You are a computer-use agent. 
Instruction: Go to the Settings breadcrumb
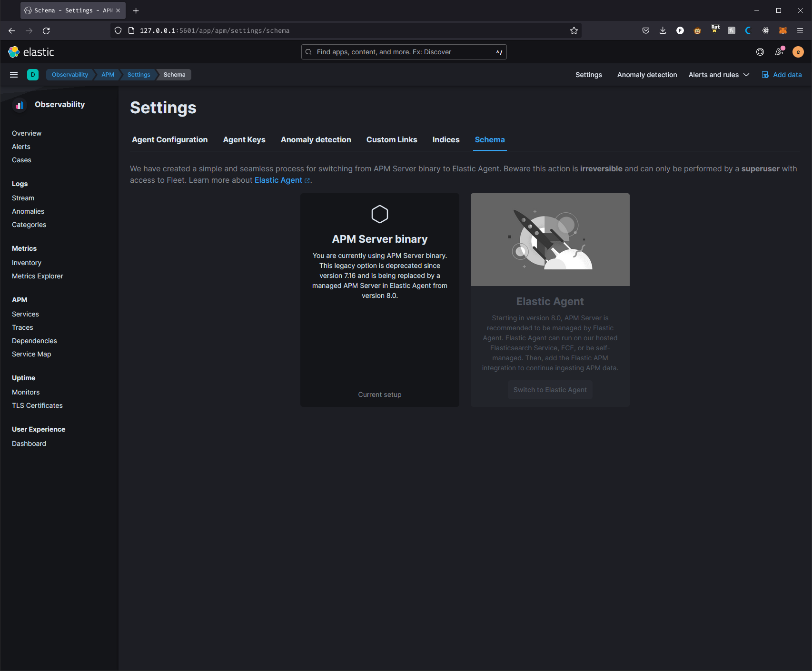click(139, 75)
